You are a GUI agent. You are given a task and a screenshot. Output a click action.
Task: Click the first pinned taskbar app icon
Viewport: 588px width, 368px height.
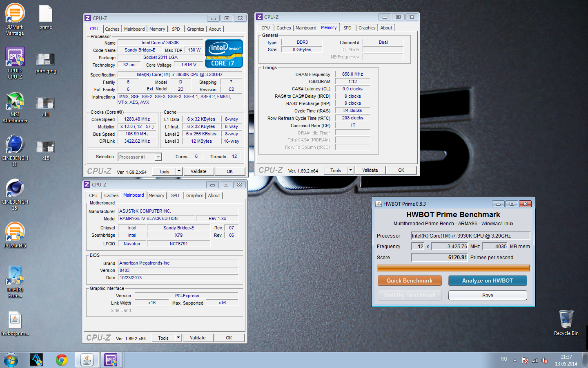click(x=36, y=360)
